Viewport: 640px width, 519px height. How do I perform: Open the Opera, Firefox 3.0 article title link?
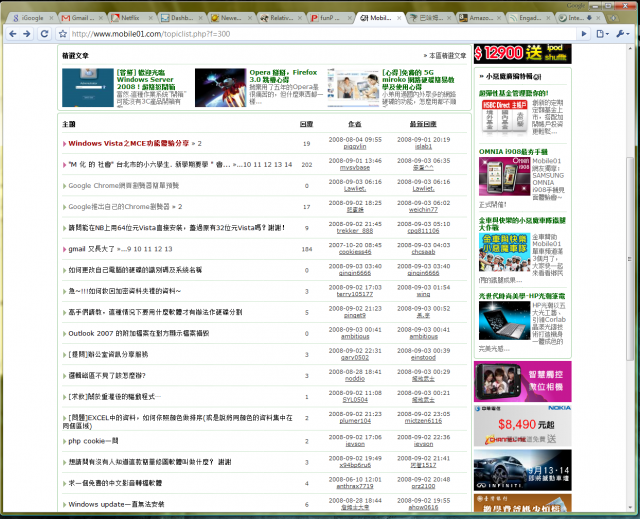tap(283, 76)
